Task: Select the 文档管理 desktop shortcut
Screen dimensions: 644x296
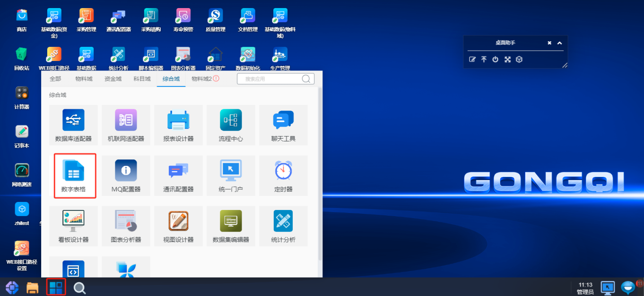Action: pyautogui.click(x=248, y=20)
